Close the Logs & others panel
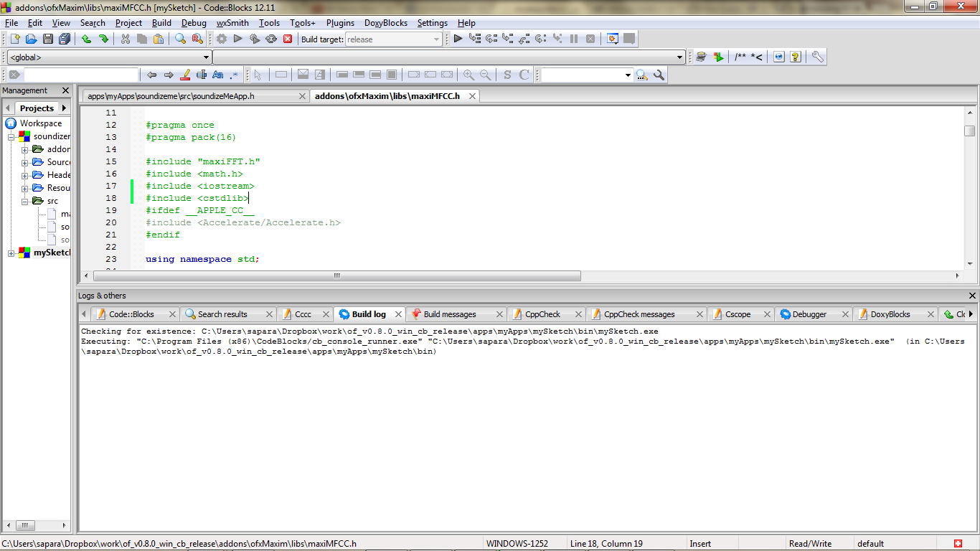This screenshot has height=551, width=980. pos(972,296)
